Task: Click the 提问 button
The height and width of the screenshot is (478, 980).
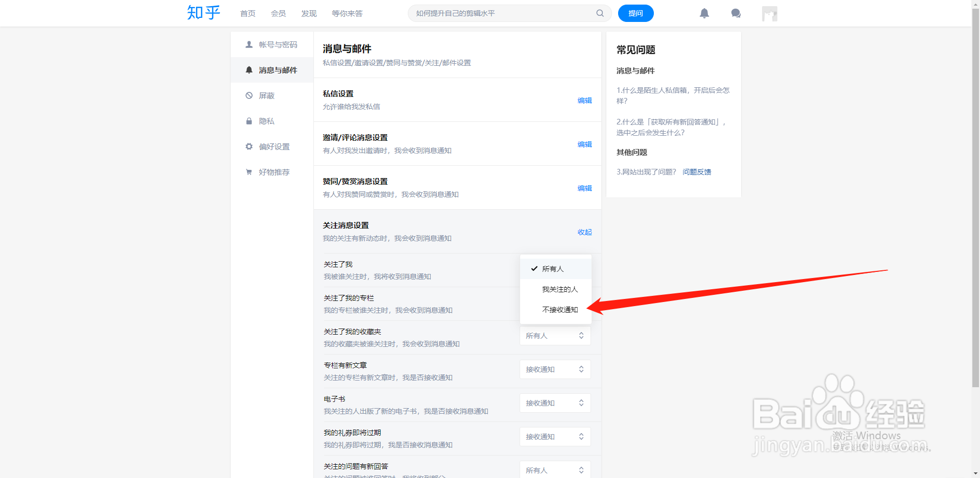Action: coord(635,13)
